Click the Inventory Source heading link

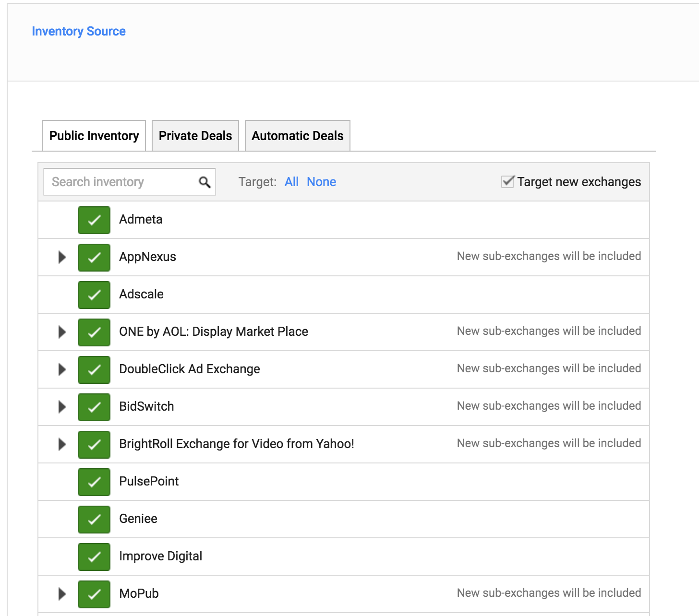pos(79,31)
